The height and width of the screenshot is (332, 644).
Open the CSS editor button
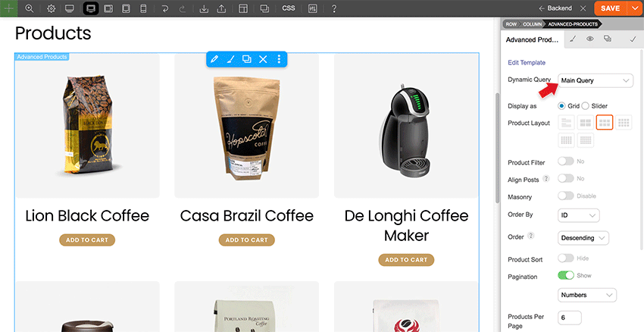pos(289,8)
